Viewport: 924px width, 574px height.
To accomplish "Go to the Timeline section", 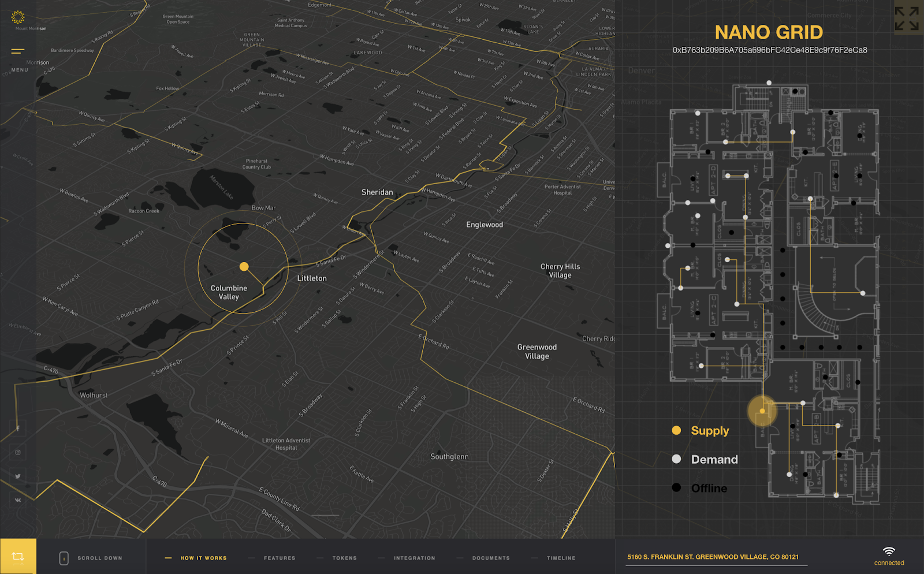I will [561, 558].
